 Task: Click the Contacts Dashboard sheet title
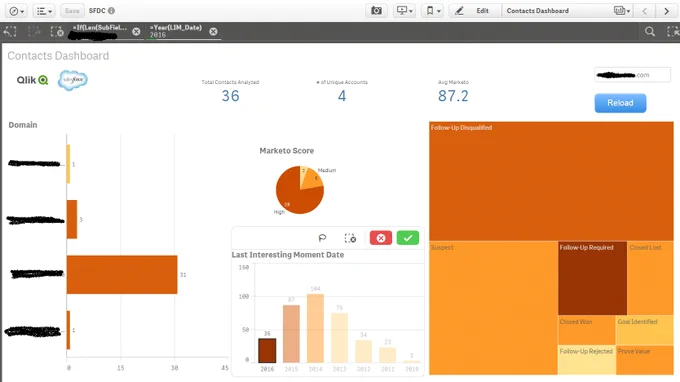tap(58, 56)
